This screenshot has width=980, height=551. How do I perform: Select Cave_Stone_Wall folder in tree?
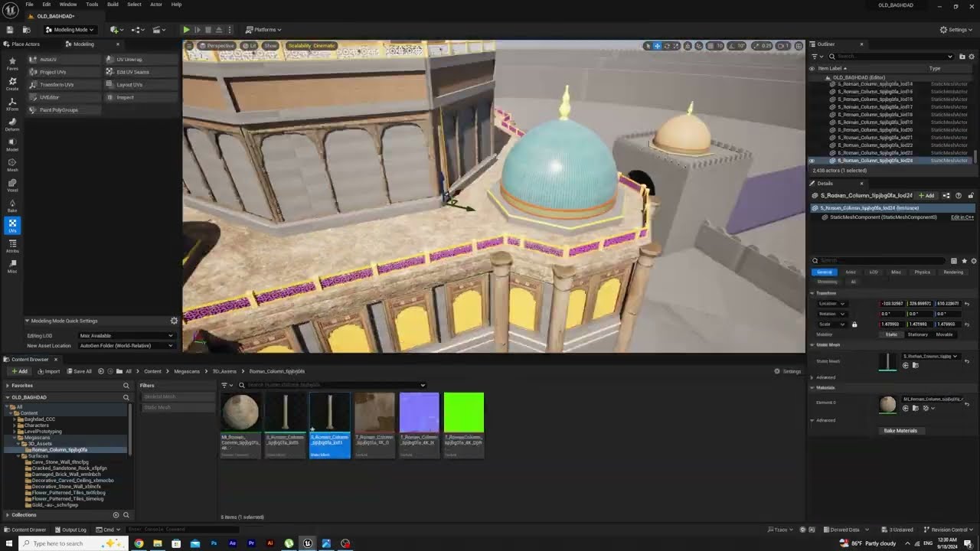coord(60,462)
